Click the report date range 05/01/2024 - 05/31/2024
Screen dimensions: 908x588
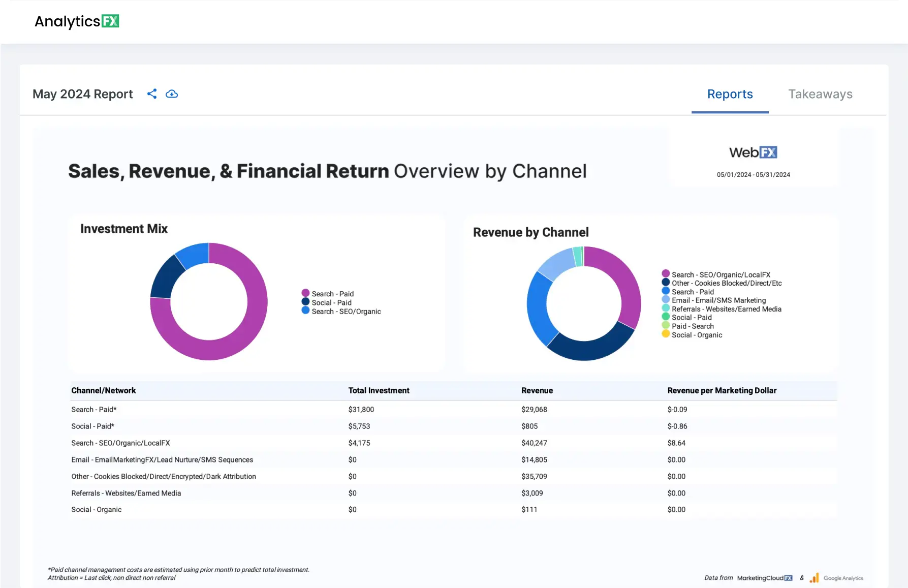tap(753, 175)
